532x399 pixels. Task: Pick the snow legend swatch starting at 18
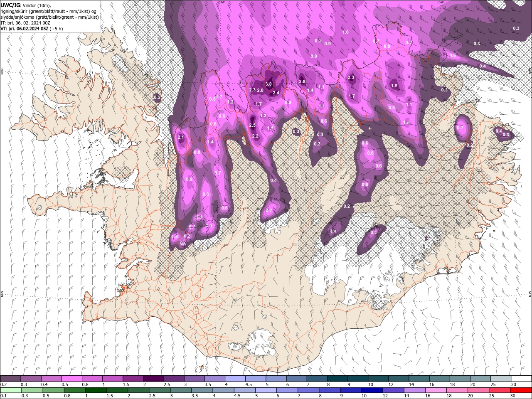[x=460, y=379]
